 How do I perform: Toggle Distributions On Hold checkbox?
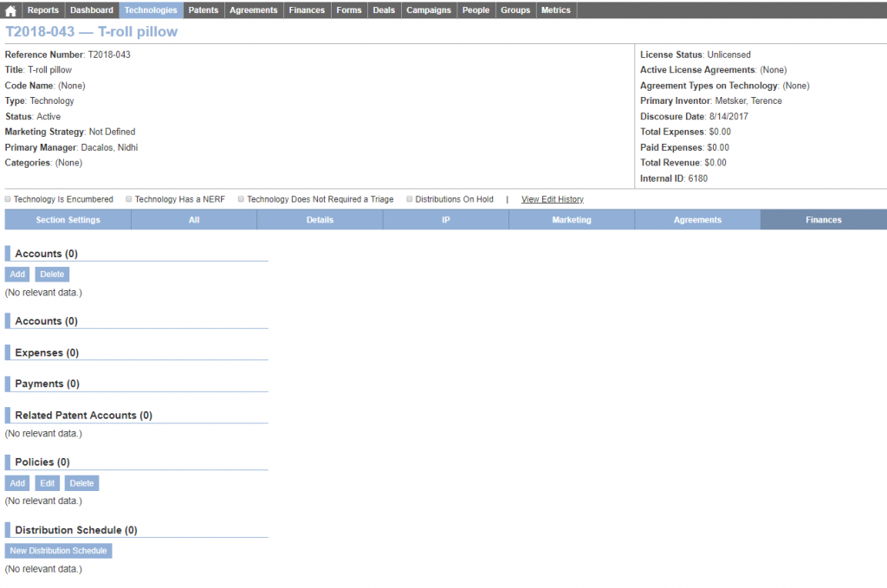coord(410,199)
